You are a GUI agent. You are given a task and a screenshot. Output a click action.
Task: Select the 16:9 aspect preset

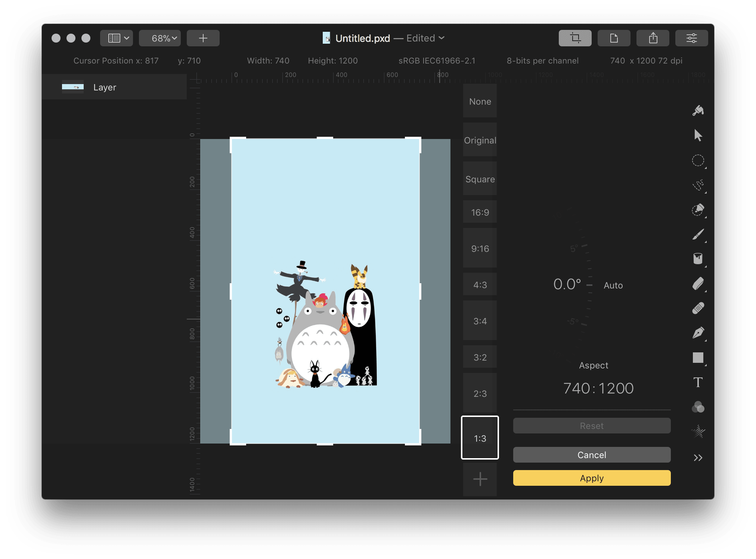coord(480,212)
